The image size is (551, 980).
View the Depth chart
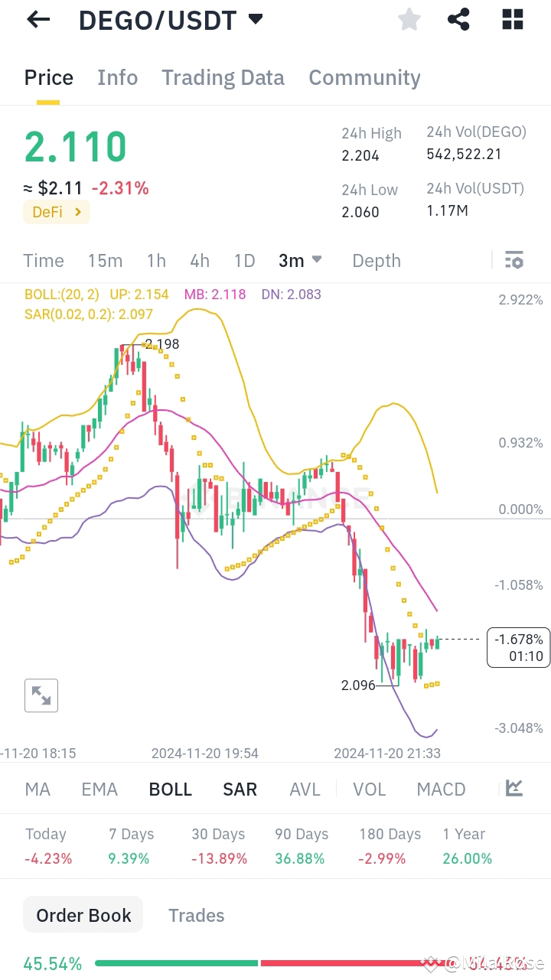pos(376,260)
